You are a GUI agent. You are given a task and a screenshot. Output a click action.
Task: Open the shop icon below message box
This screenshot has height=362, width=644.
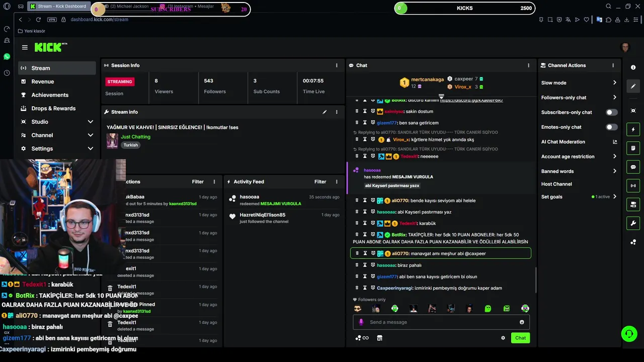pyautogui.click(x=380, y=338)
